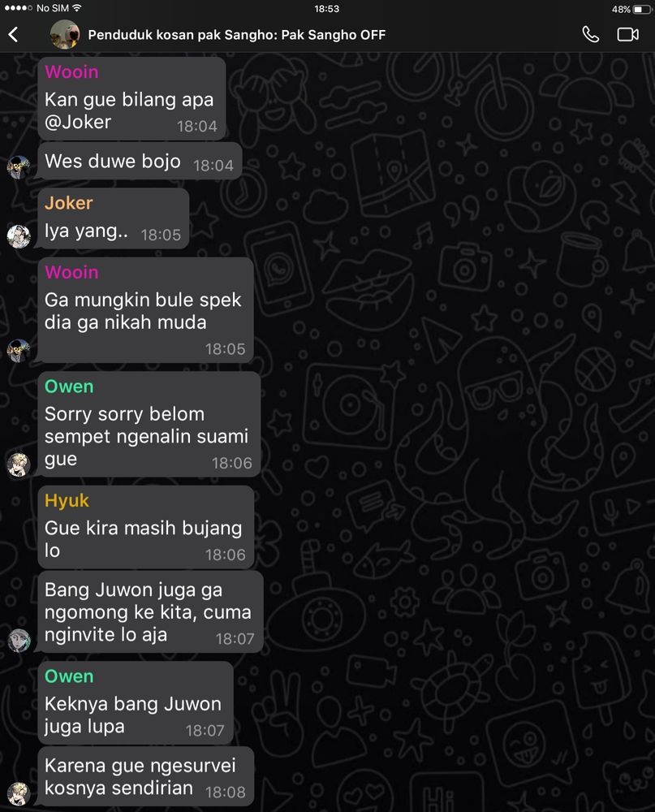The width and height of the screenshot is (655, 812).
Task: Tap the battery indicator in the status bar
Action: tap(642, 9)
